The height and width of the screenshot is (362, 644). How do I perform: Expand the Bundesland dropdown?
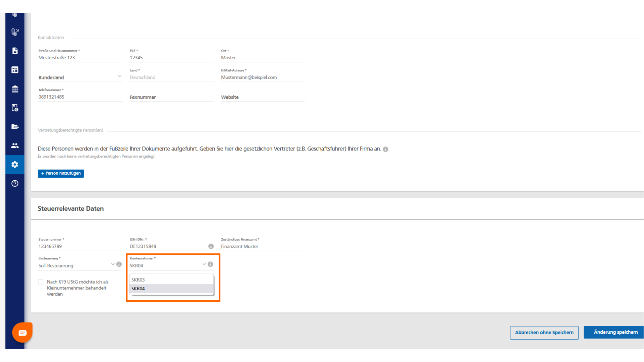tap(80, 77)
